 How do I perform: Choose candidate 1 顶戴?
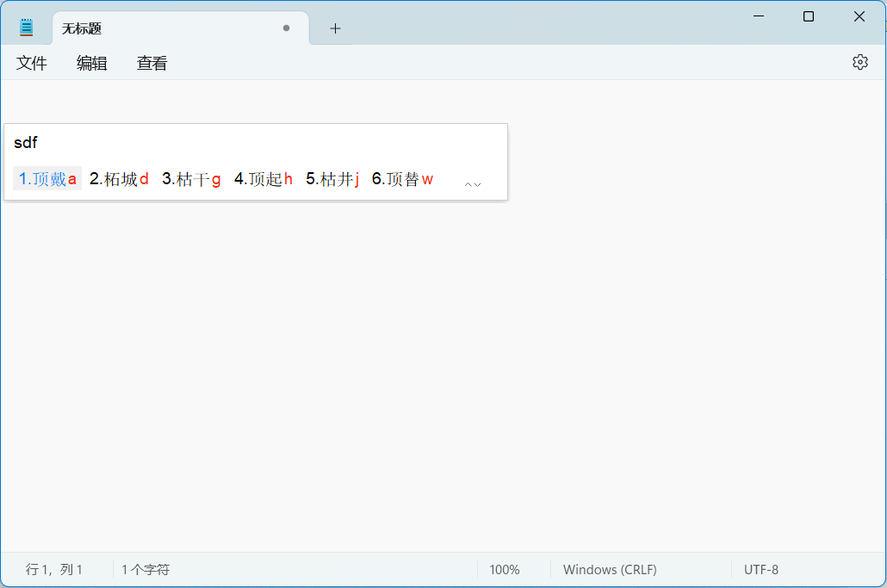pos(48,179)
